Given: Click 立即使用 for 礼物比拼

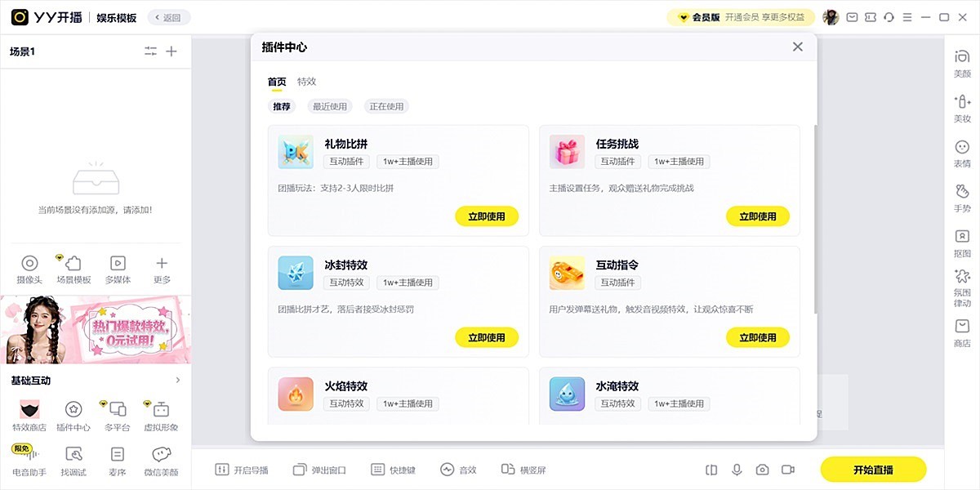Looking at the screenshot, I should coord(487,216).
